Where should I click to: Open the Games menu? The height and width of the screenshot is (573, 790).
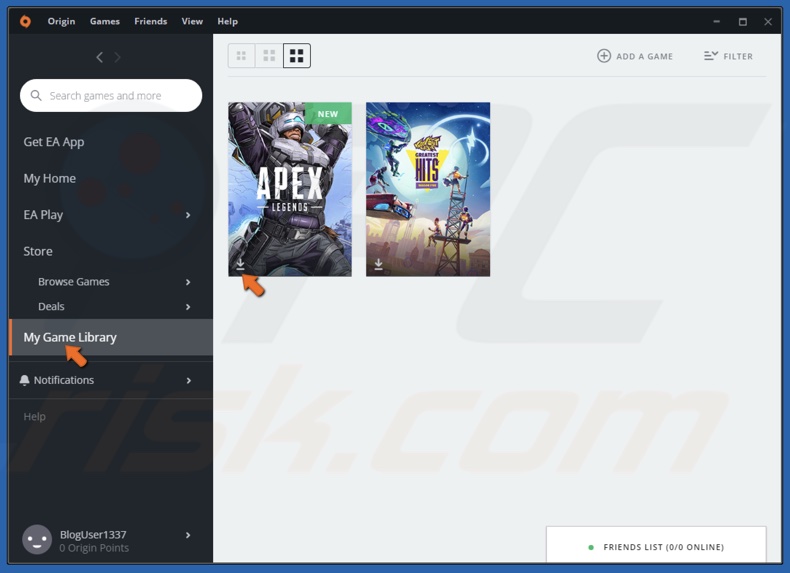(105, 21)
